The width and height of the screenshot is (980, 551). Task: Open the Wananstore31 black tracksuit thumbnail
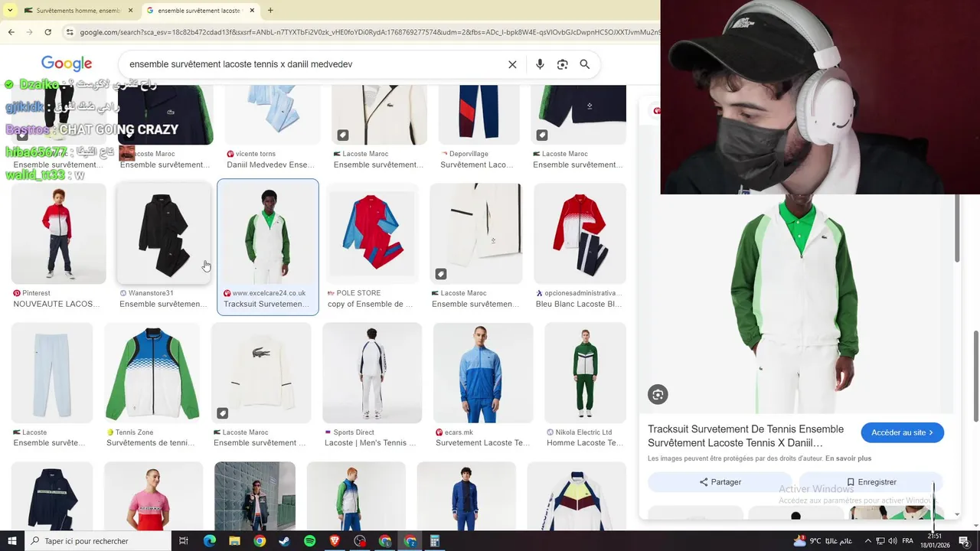pyautogui.click(x=164, y=234)
